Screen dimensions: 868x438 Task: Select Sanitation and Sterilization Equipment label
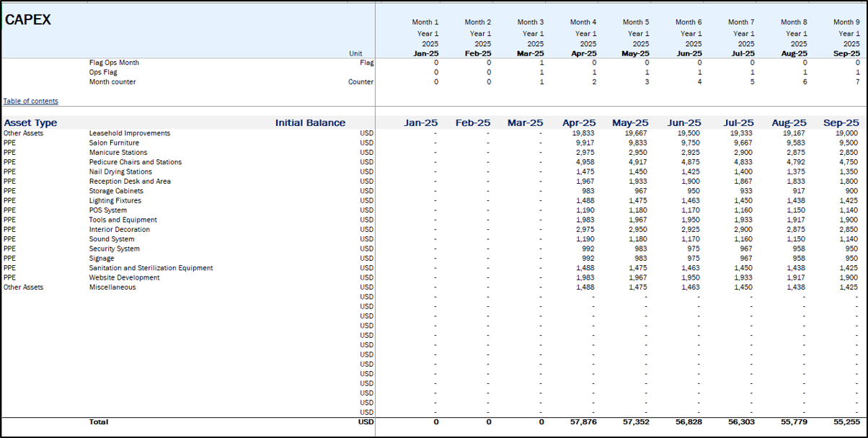click(x=151, y=268)
